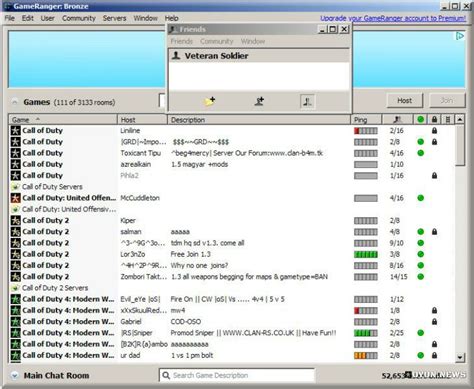The width and height of the screenshot is (474, 389).
Task: Click the column chooser icon beside padlock header
Action: coord(448,119)
